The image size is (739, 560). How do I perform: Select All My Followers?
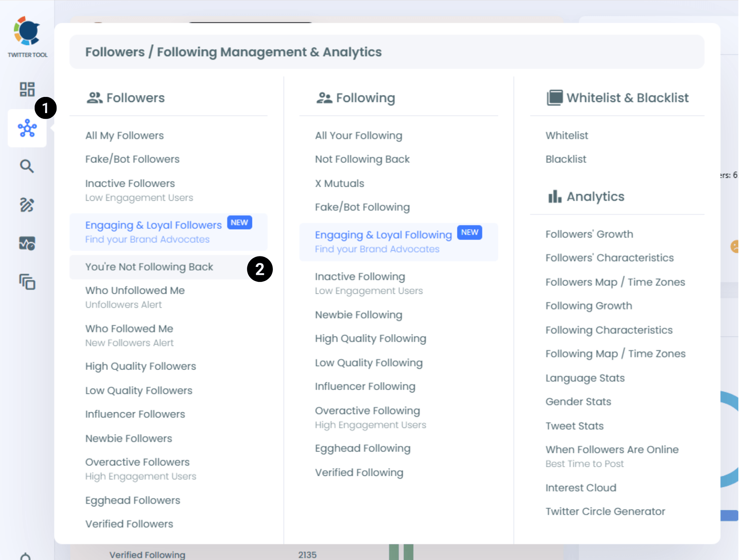124,135
